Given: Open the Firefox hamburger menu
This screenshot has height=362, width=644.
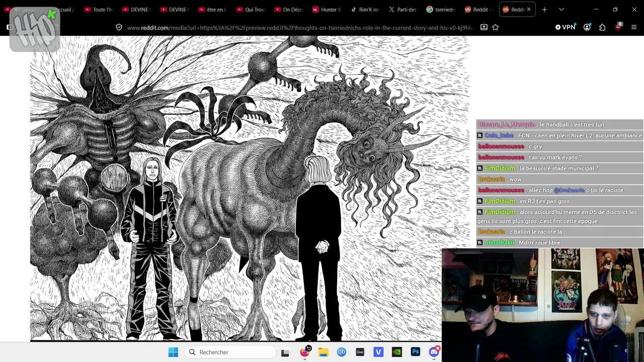Looking at the screenshot, I should 634,27.
